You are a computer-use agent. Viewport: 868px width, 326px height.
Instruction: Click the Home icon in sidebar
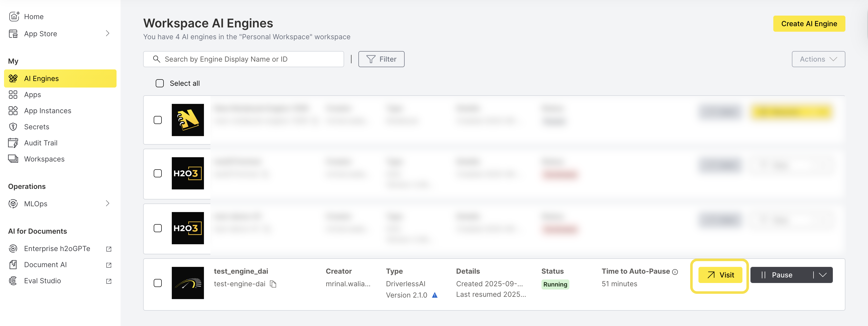click(x=14, y=16)
